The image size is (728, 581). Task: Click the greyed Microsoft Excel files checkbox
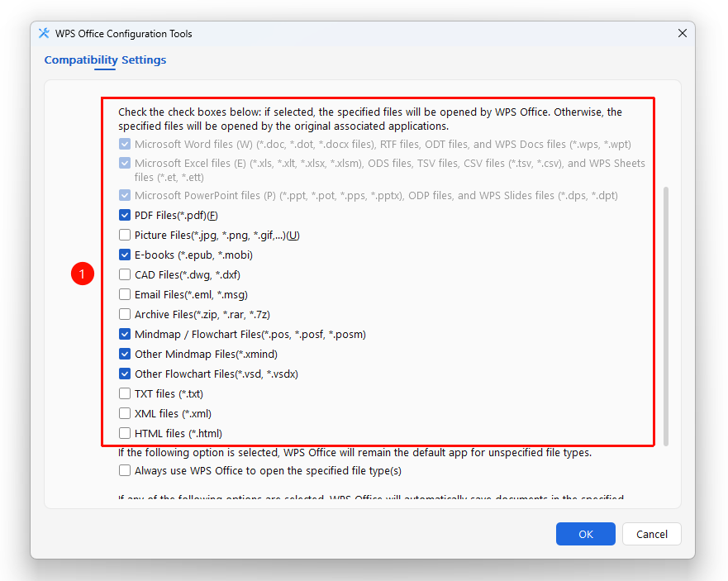[125, 163]
